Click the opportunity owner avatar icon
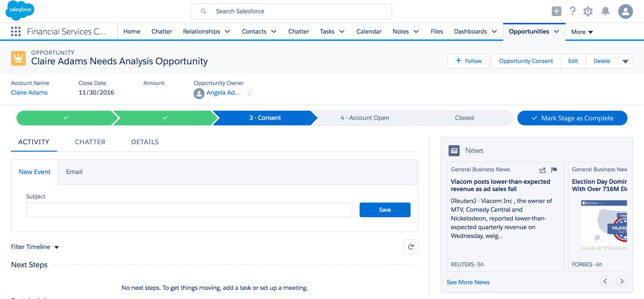The height and width of the screenshot is (299, 644). point(199,93)
